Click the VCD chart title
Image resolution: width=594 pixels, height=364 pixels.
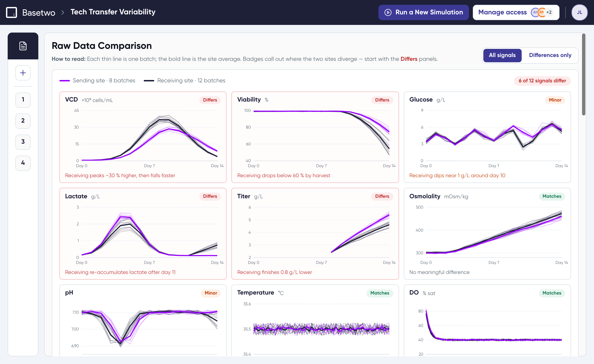coord(71,100)
